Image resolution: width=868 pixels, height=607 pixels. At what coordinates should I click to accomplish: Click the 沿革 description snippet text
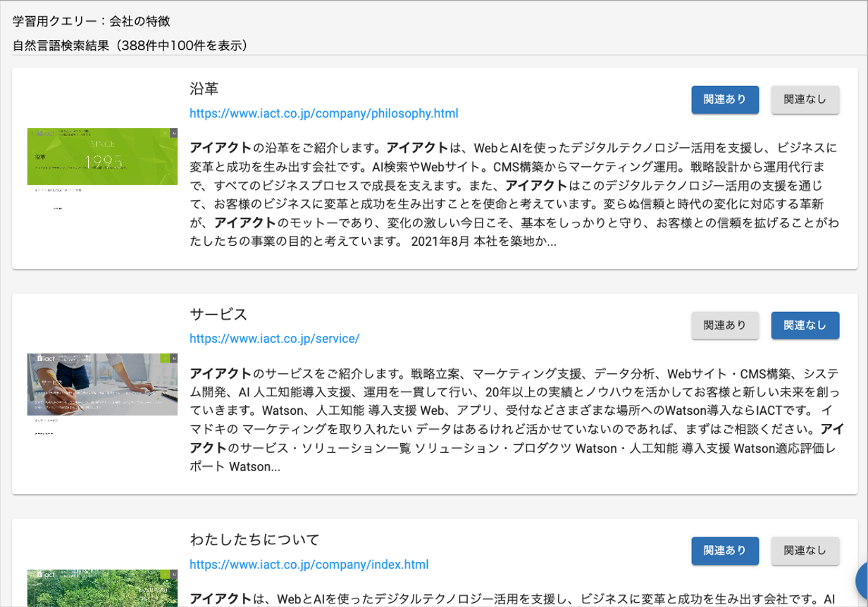(x=514, y=195)
